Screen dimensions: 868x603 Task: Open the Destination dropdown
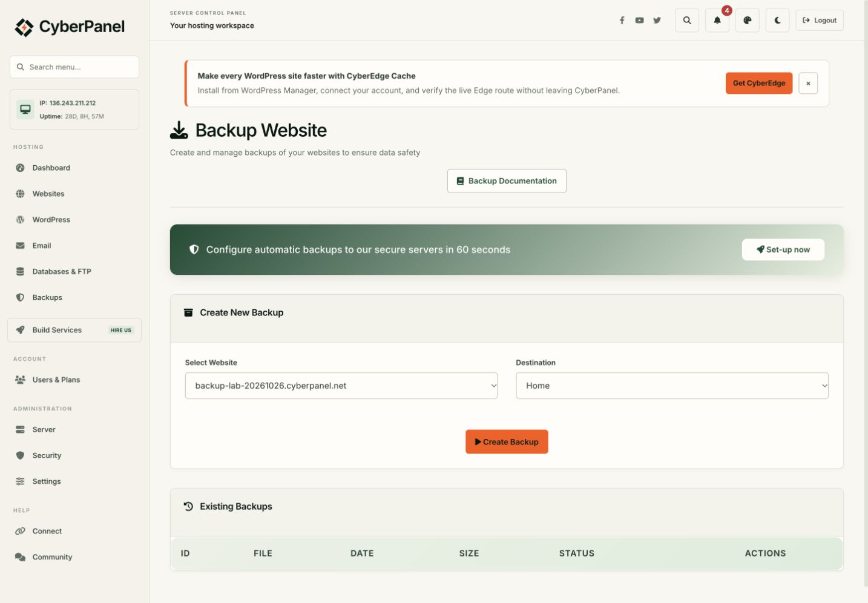[672, 386]
